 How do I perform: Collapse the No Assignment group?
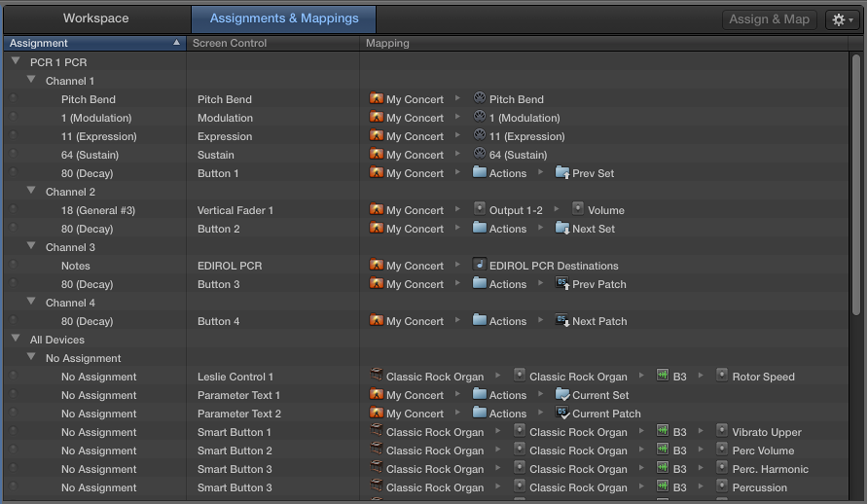click(x=31, y=357)
